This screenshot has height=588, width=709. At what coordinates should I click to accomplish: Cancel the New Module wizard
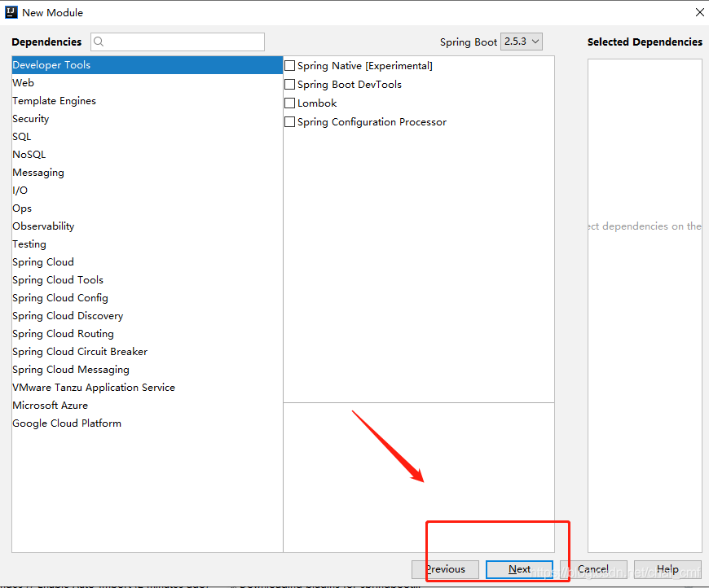(x=593, y=569)
